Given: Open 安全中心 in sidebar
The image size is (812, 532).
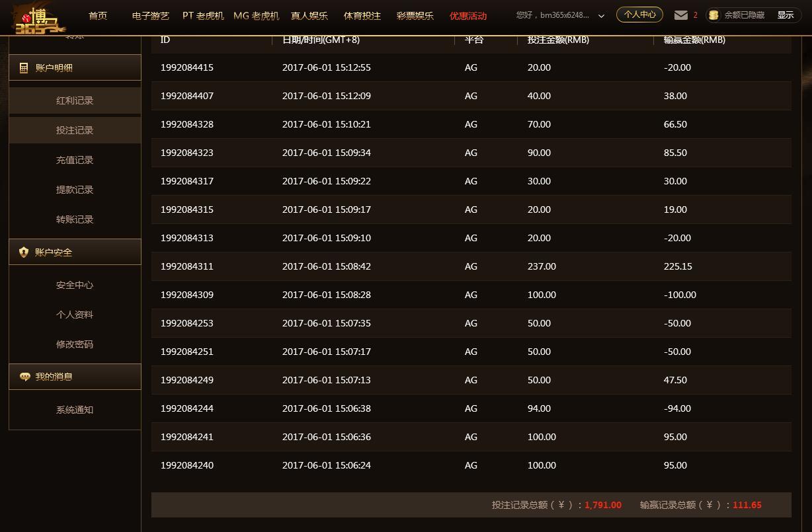Looking at the screenshot, I should click(75, 285).
